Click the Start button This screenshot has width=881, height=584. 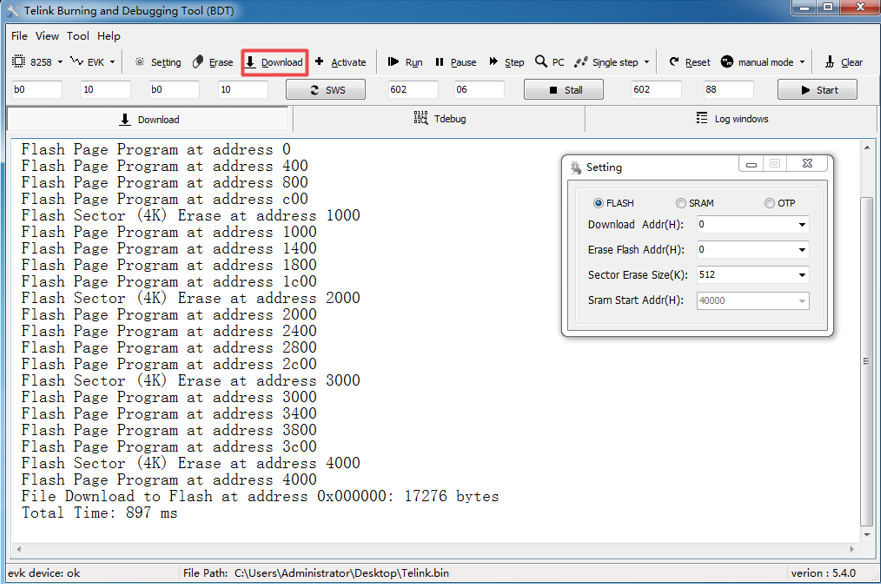[x=818, y=90]
